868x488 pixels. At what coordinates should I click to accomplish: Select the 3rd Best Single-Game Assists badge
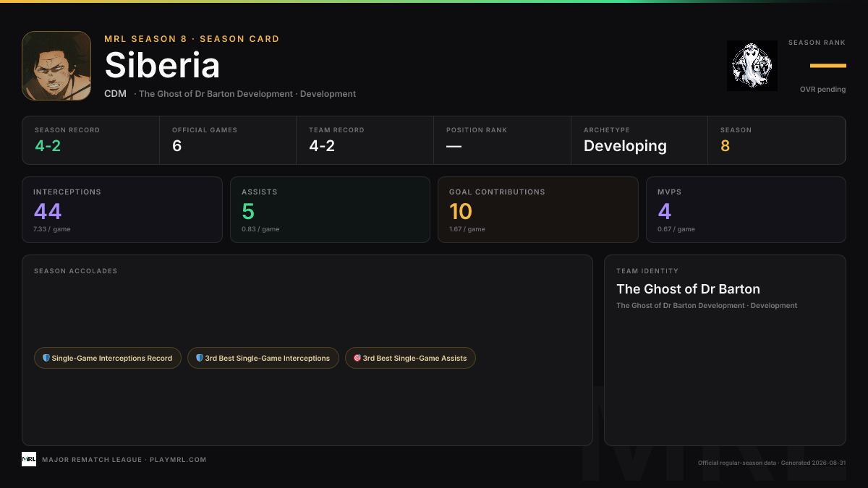click(x=410, y=358)
